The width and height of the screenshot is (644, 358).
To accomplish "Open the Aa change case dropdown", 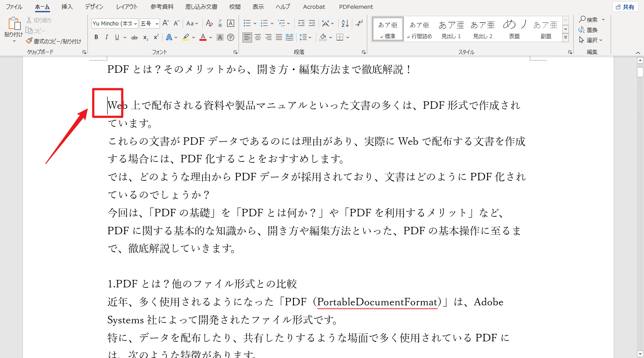I will 192,23.
